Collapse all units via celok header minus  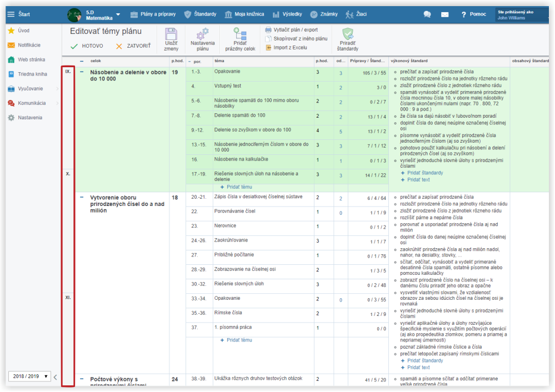coord(82,61)
